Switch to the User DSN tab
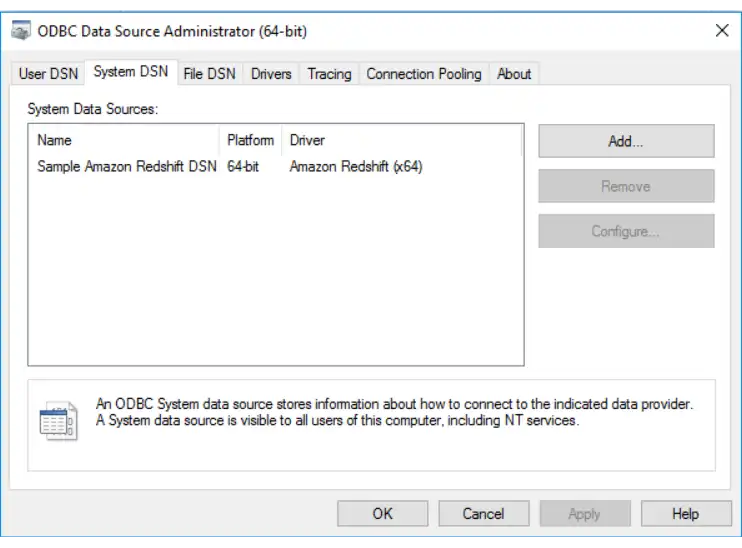This screenshot has width=742, height=548. pos(47,74)
